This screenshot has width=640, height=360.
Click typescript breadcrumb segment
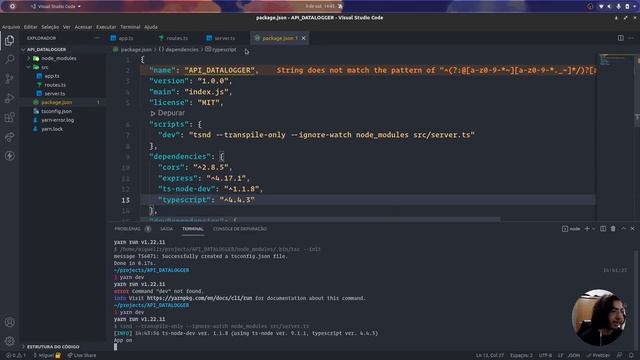pos(224,49)
